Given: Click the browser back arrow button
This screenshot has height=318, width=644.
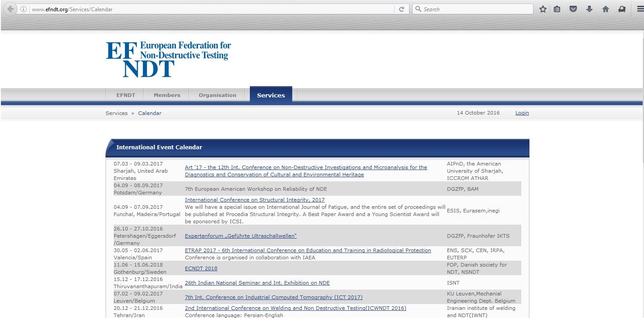Looking at the screenshot, I should pyautogui.click(x=10, y=9).
